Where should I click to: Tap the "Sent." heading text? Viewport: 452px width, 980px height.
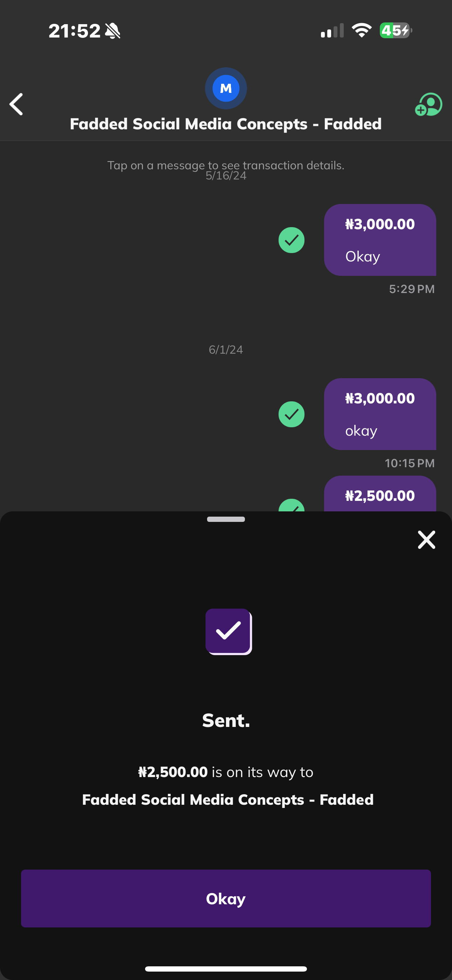(x=226, y=720)
